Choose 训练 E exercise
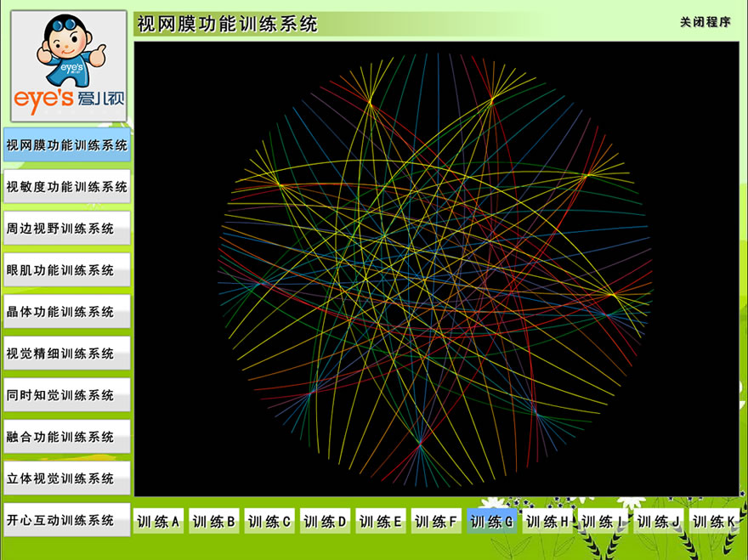This screenshot has width=748, height=560. (381, 521)
